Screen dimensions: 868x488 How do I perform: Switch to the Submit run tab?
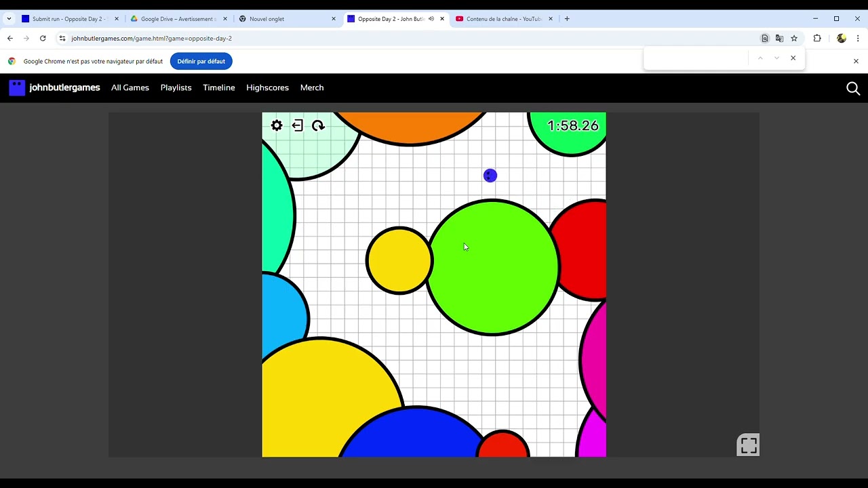tap(70, 19)
